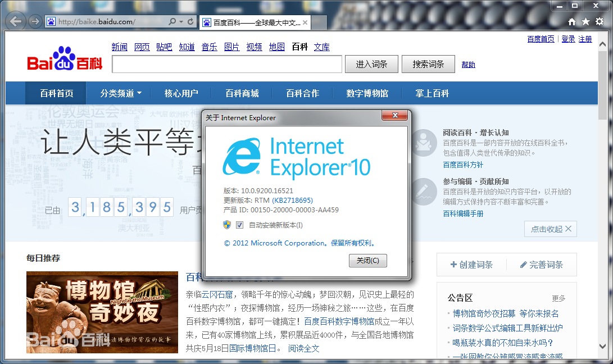613x364 pixels.
Task: Close the 百度百科 browser tab
Action: (x=305, y=22)
